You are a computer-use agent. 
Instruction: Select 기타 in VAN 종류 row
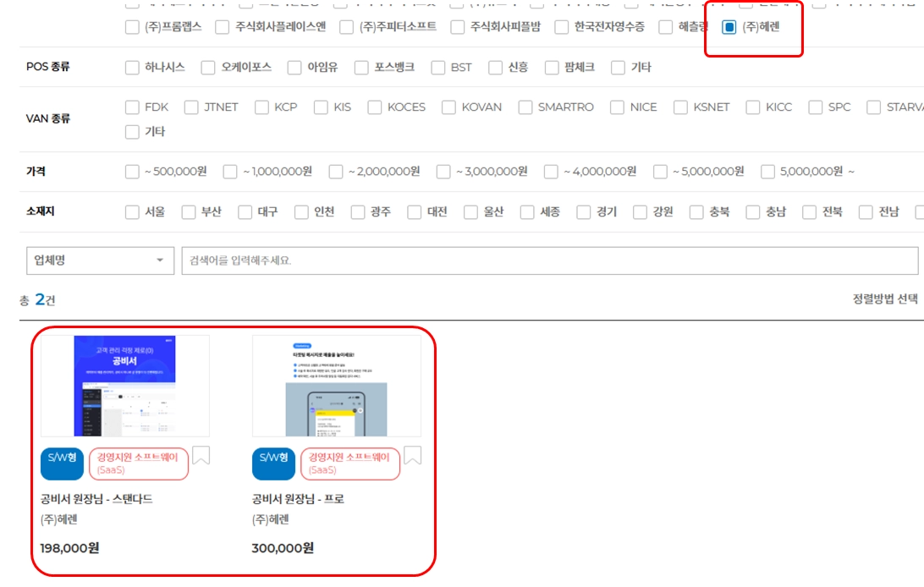132,132
